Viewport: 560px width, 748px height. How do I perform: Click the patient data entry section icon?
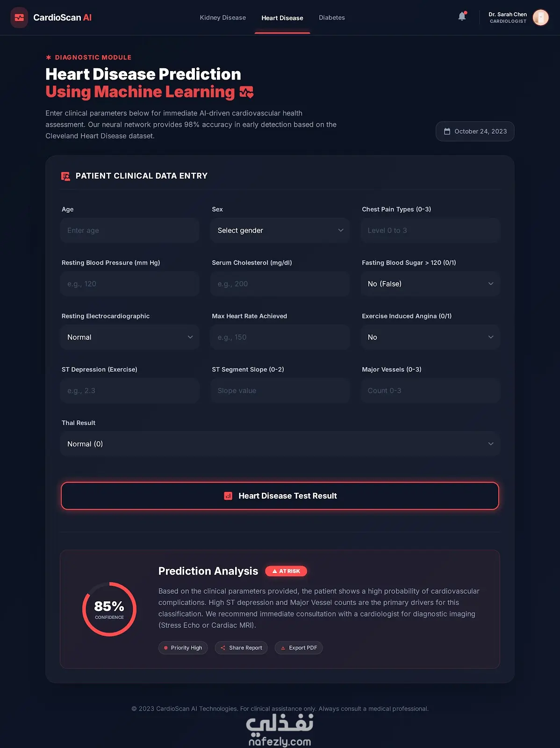pyautogui.click(x=65, y=176)
